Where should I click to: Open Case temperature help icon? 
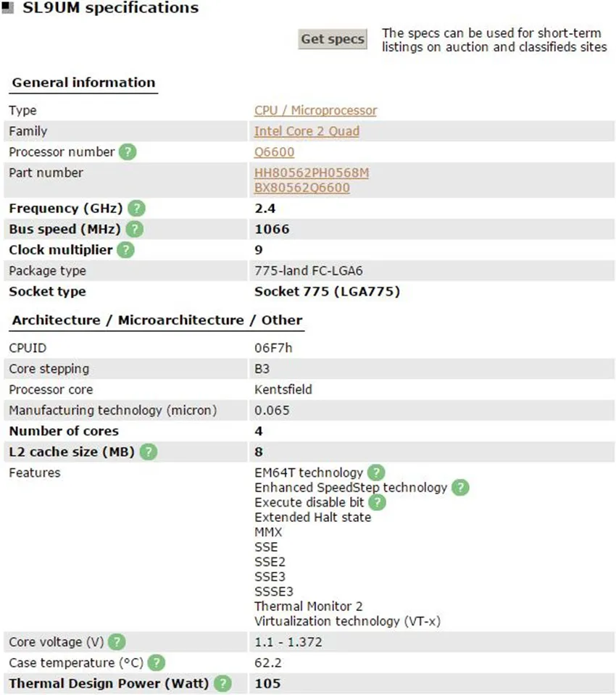tap(157, 662)
